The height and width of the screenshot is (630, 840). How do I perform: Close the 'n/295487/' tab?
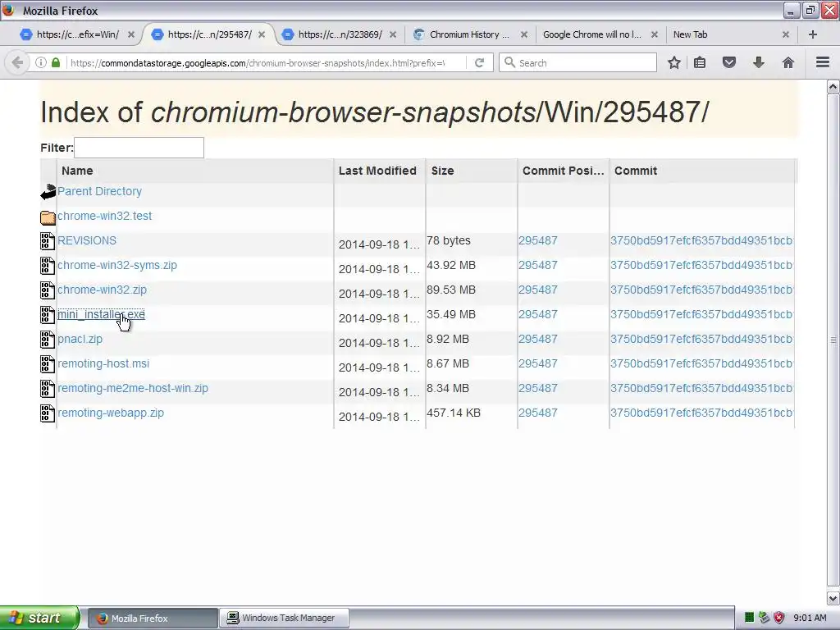(262, 34)
